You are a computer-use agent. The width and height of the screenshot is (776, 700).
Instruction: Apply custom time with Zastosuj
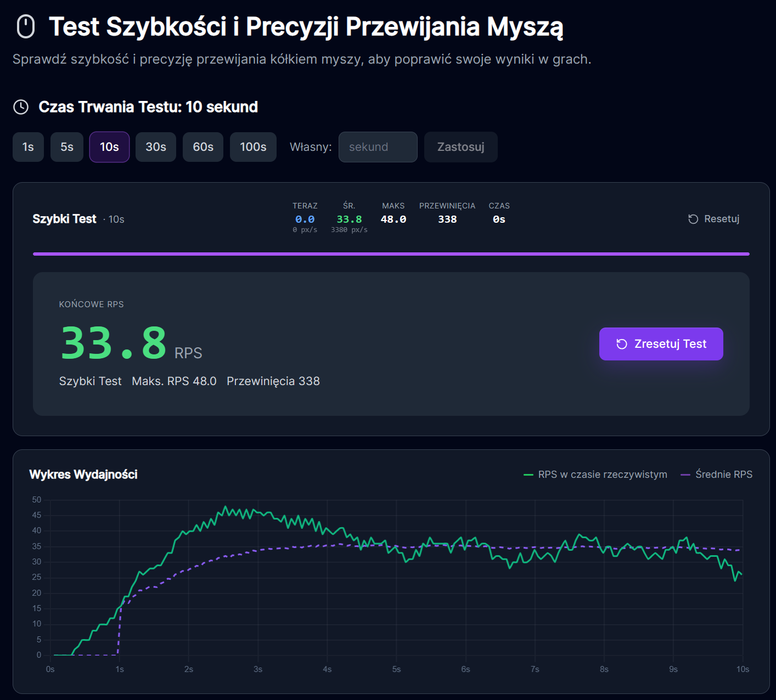click(461, 147)
